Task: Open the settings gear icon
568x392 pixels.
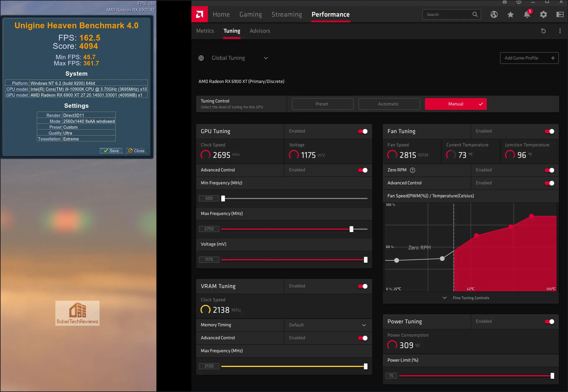Action: pyautogui.click(x=544, y=14)
